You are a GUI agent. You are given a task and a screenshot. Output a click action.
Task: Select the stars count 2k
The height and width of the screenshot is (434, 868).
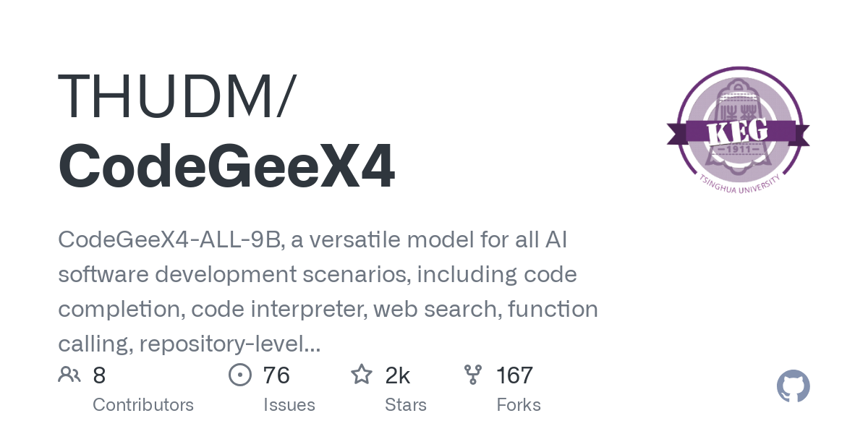click(x=398, y=375)
